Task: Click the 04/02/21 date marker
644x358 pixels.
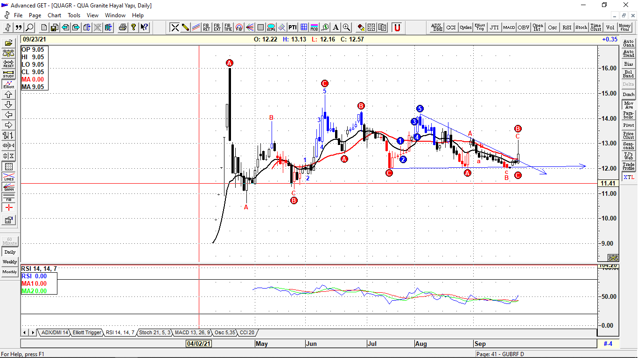Action: click(x=199, y=344)
